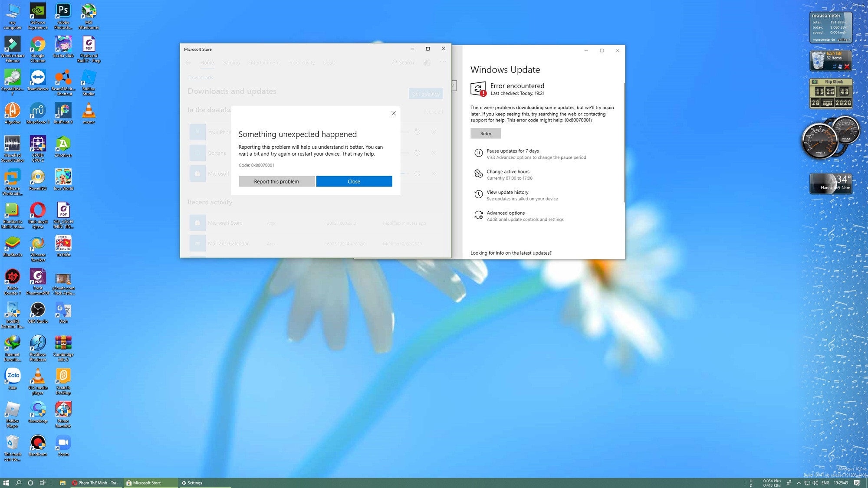Click the Hanoi weather gadget
Viewport: 868px width, 488px height.
(831, 183)
